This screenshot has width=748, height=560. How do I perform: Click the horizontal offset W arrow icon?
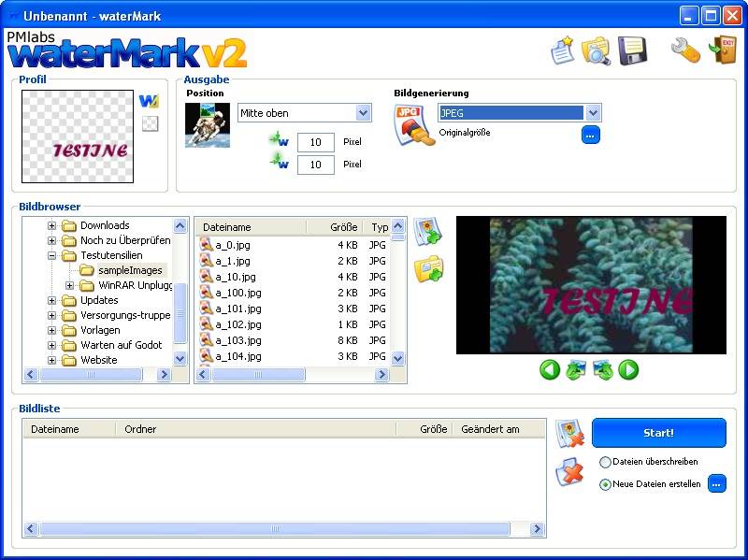click(x=279, y=140)
